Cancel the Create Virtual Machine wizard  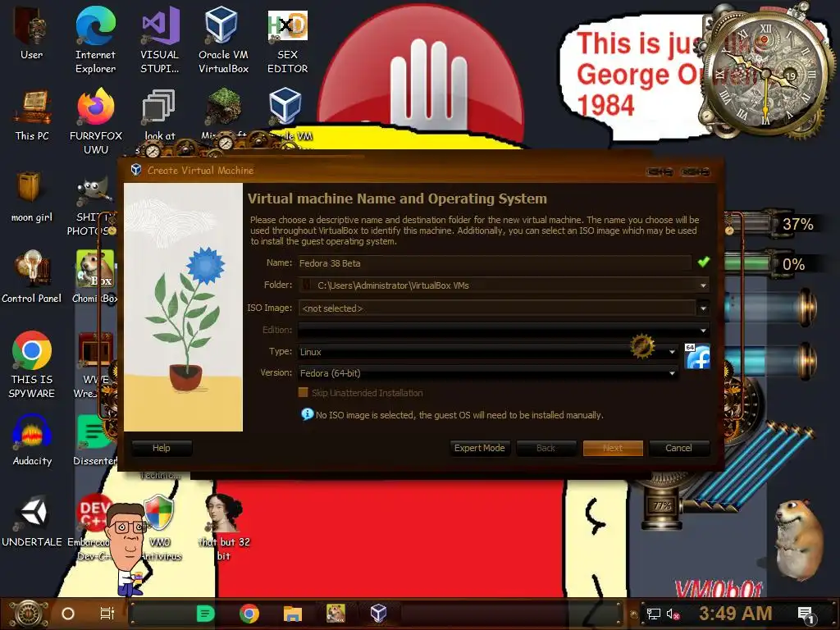678,448
